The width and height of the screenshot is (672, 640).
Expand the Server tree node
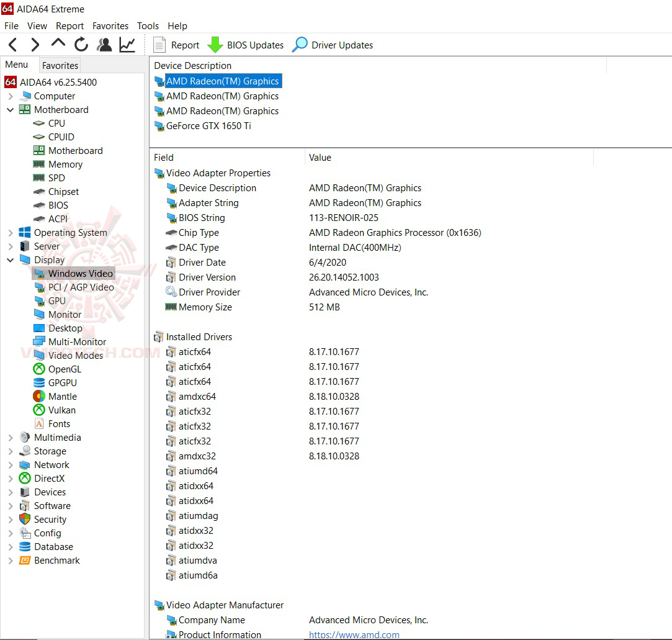[x=11, y=246]
